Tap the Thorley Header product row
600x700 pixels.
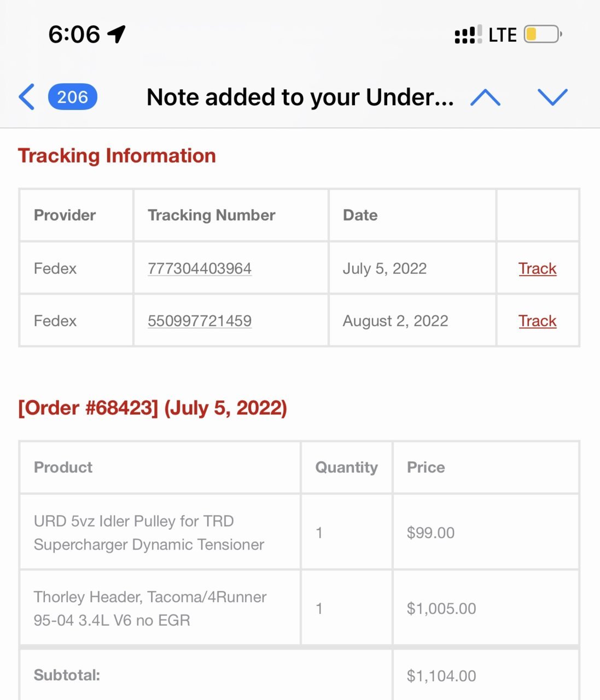(x=299, y=608)
